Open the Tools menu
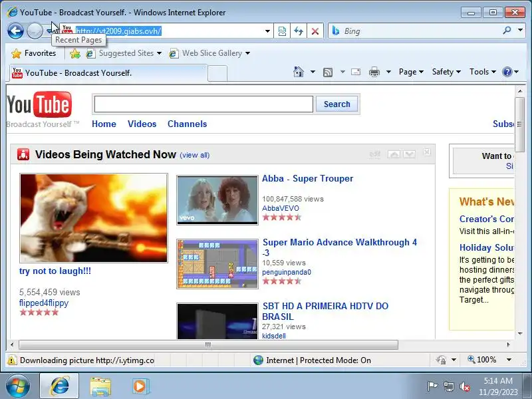Screen dimensions: 532x399 click(x=483, y=72)
